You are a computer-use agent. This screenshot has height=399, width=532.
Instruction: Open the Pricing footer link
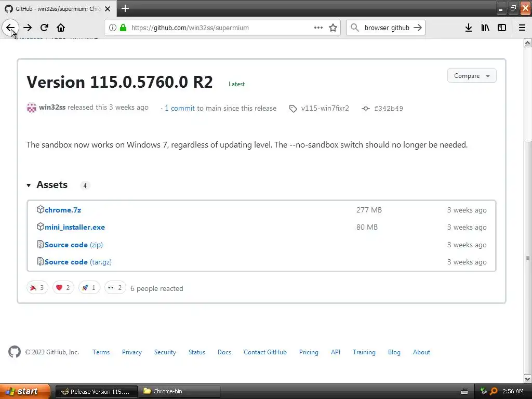click(309, 352)
